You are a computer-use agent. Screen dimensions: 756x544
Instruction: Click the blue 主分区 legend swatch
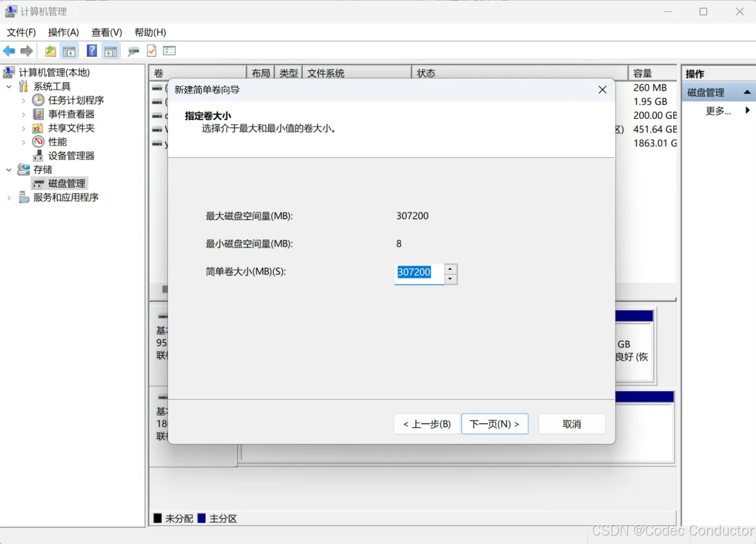(x=201, y=518)
